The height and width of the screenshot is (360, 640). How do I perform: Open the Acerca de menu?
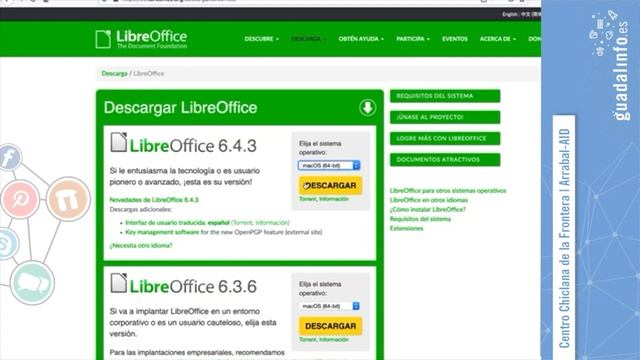(x=498, y=39)
